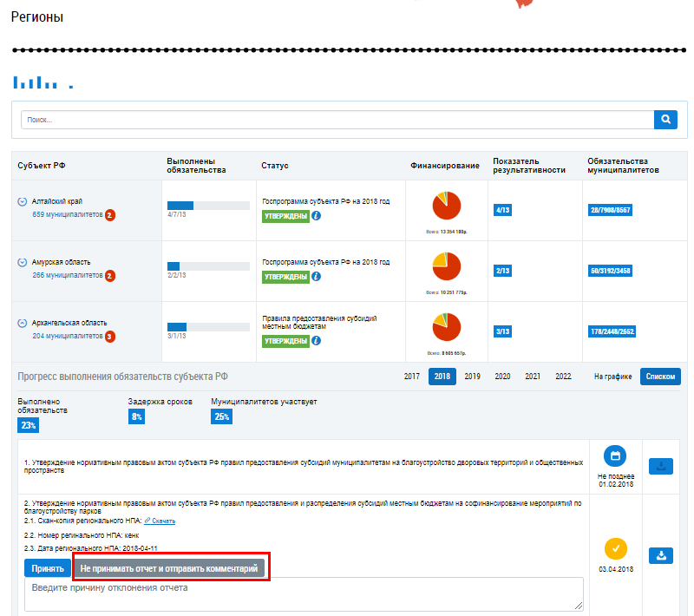Click info icon in Алтайский край status

pos(317,216)
